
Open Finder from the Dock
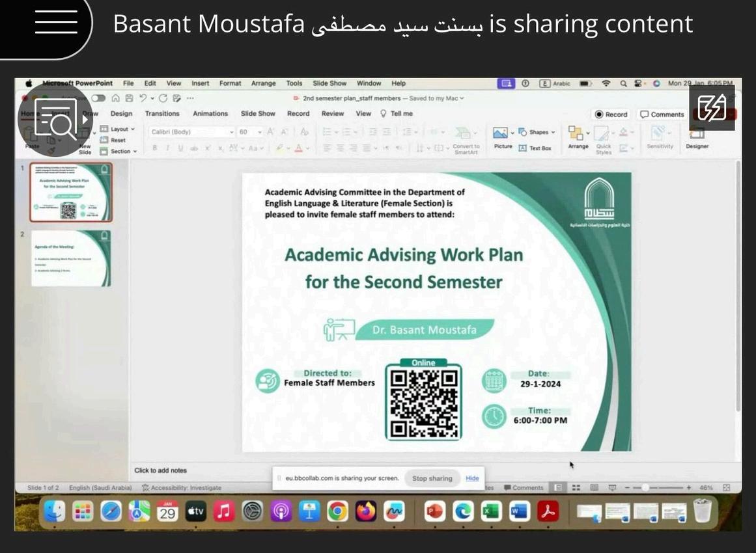point(55,511)
